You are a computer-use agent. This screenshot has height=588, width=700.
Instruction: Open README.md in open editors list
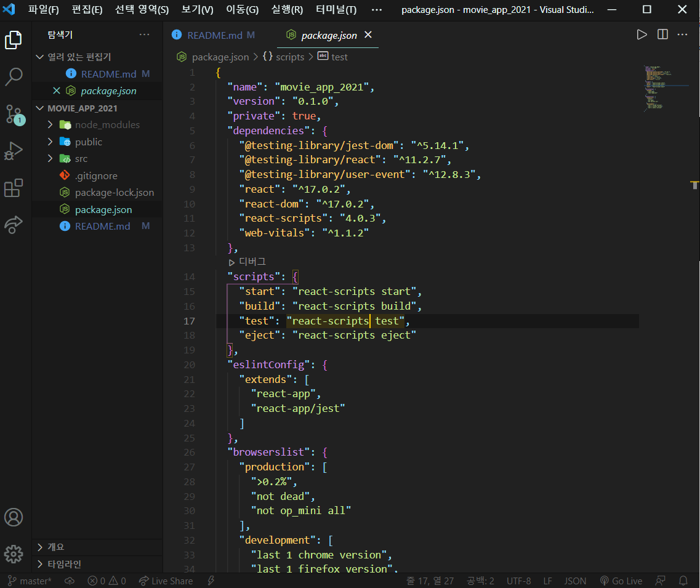pos(108,74)
